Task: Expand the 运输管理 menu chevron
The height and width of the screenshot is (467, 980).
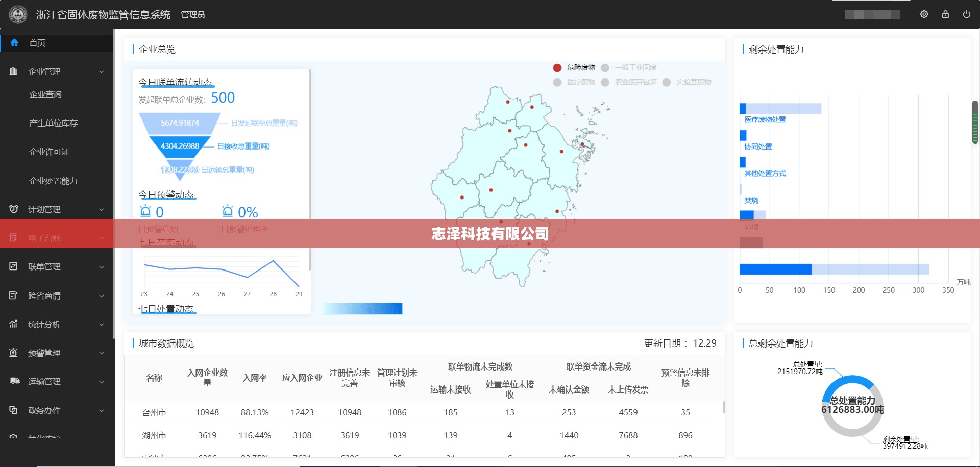Action: tap(101, 382)
